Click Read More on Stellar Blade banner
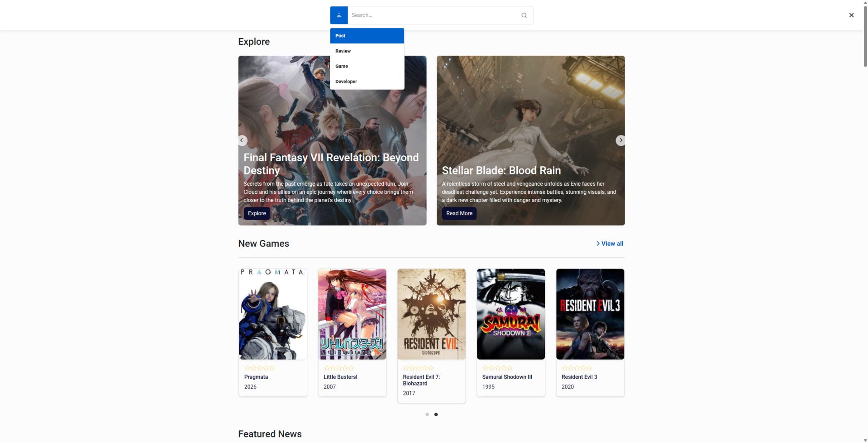Viewport: 868px width, 443px height. pyautogui.click(x=459, y=213)
